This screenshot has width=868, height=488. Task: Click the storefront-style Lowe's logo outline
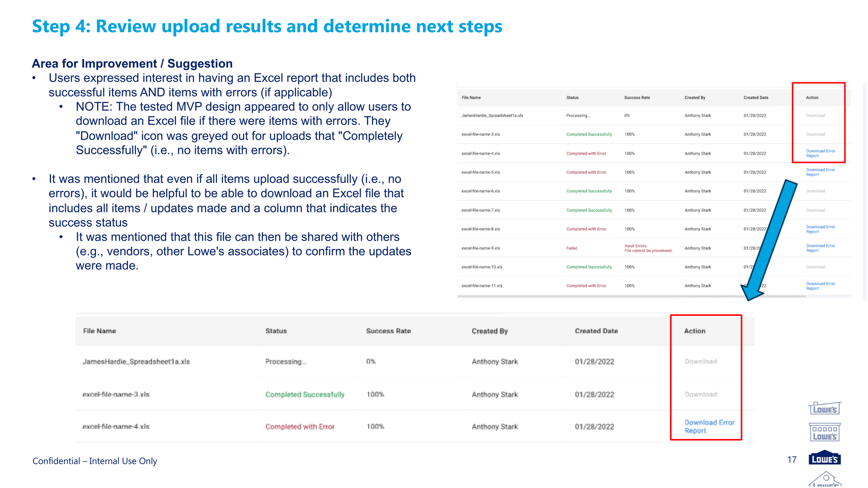824,432
